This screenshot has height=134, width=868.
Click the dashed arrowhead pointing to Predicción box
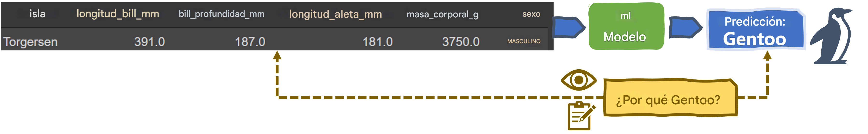pyautogui.click(x=767, y=56)
